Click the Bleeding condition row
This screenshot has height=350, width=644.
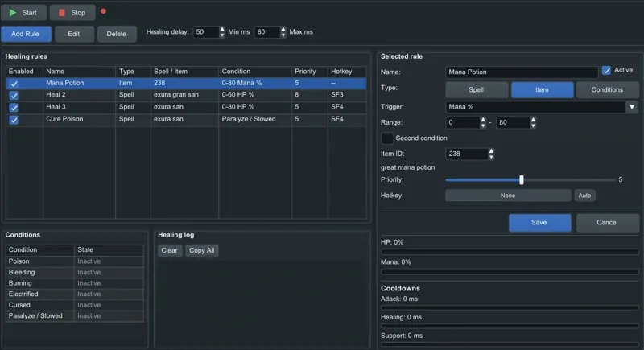tap(75, 273)
